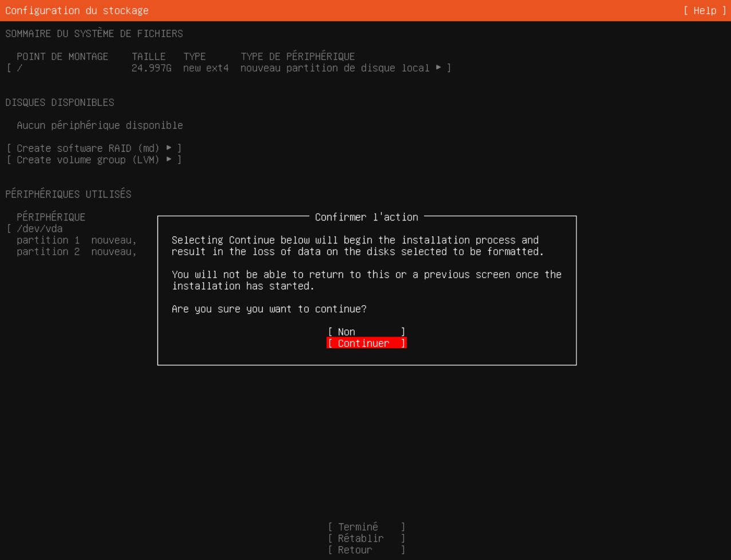The width and height of the screenshot is (731, 560).
Task: Select the new ext4 type label
Action: pos(205,68)
